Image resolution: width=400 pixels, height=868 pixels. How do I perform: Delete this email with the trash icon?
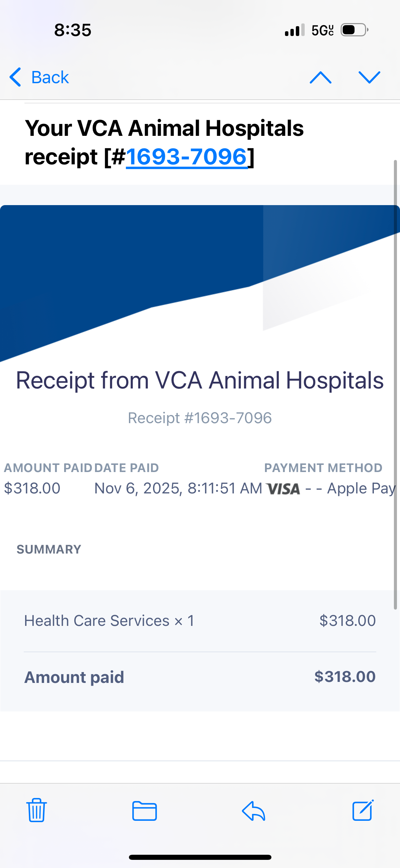click(37, 810)
